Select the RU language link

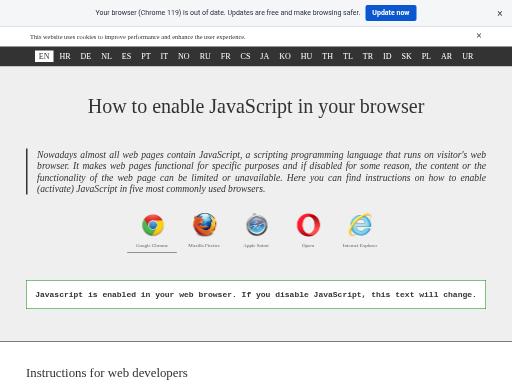[x=205, y=56]
